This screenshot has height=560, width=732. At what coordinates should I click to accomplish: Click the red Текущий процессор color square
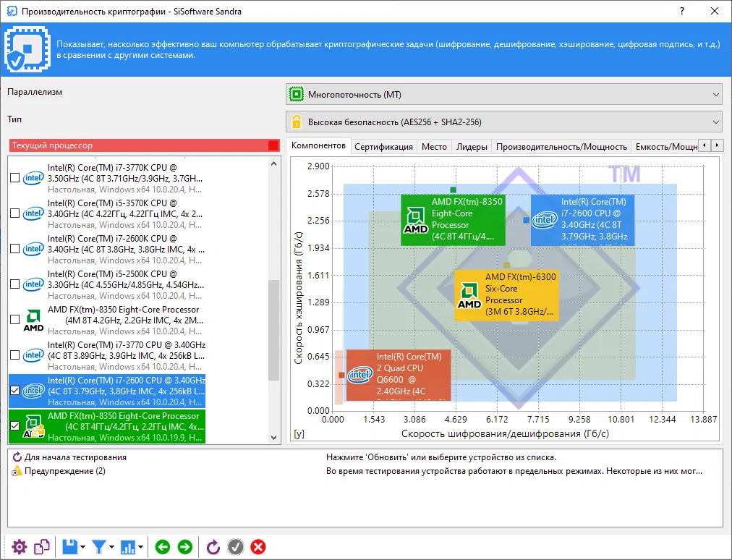pyautogui.click(x=273, y=145)
